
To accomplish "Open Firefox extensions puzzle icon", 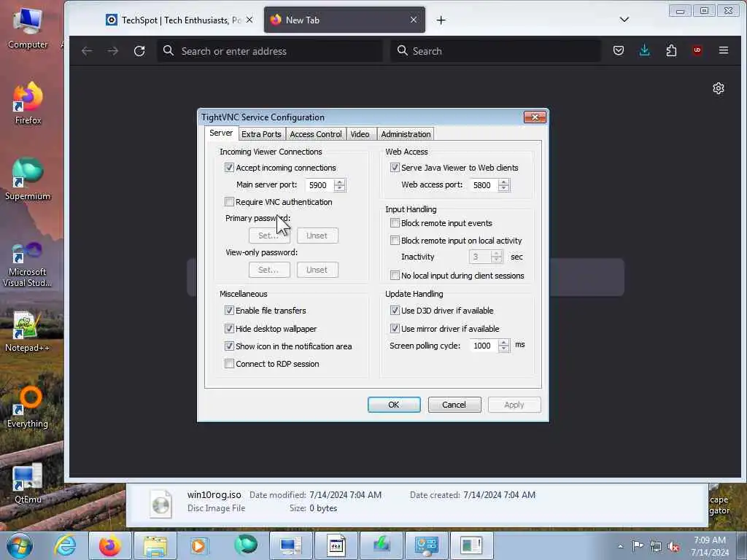I will point(671,50).
